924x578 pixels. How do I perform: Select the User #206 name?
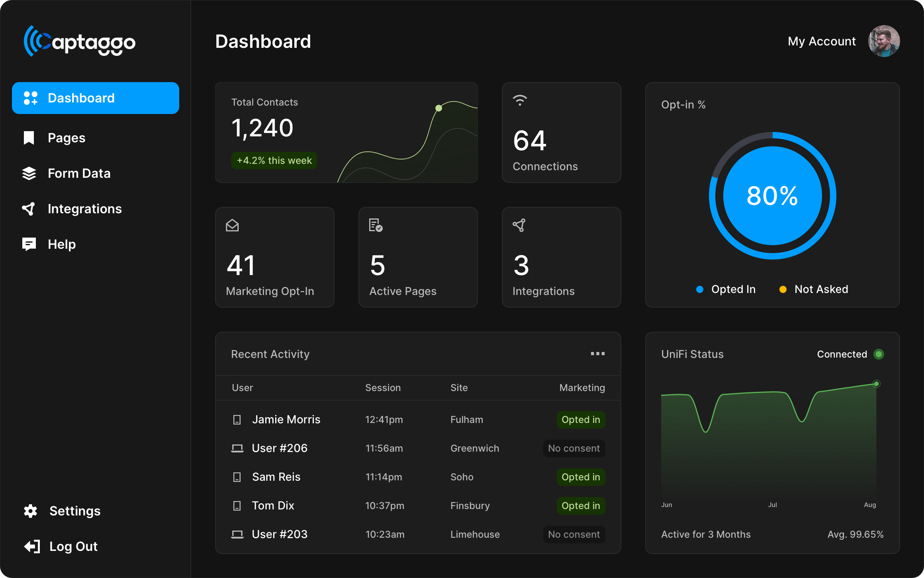(x=280, y=448)
